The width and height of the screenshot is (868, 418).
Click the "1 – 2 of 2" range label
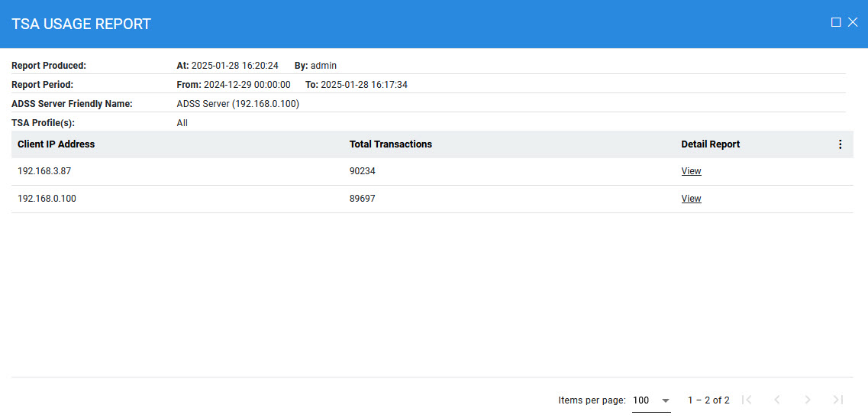tap(708, 400)
